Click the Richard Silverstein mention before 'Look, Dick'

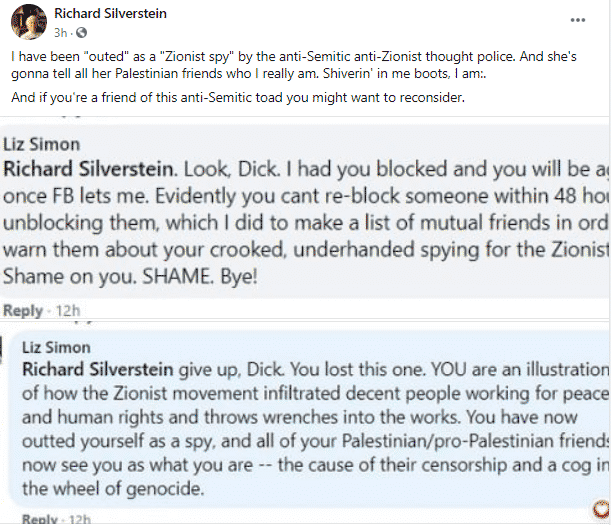click(x=88, y=169)
